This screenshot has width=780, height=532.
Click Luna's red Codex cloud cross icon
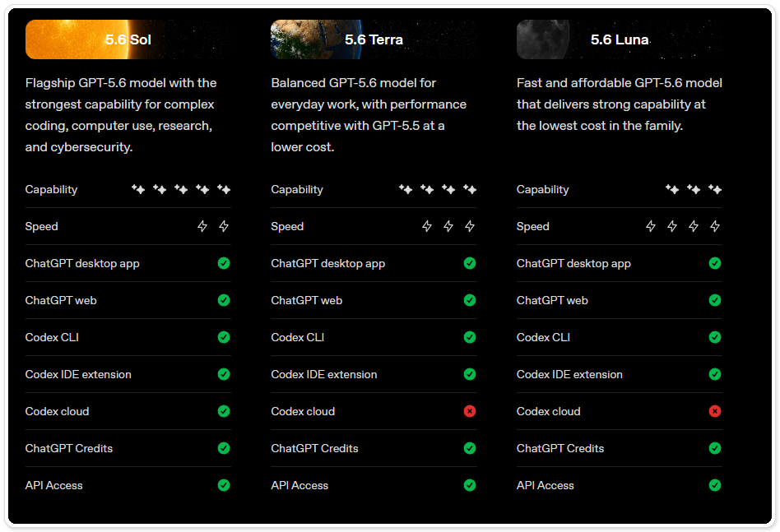coord(715,411)
